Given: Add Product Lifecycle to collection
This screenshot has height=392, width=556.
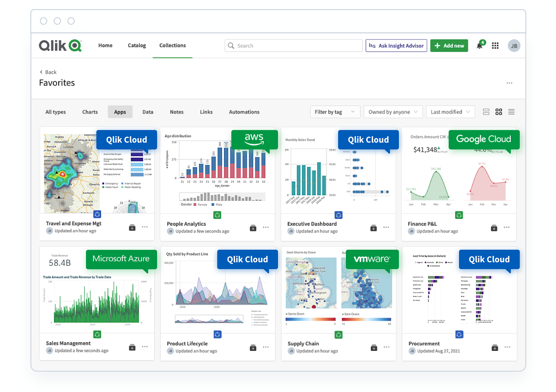Looking at the screenshot, I should pyautogui.click(x=253, y=347).
